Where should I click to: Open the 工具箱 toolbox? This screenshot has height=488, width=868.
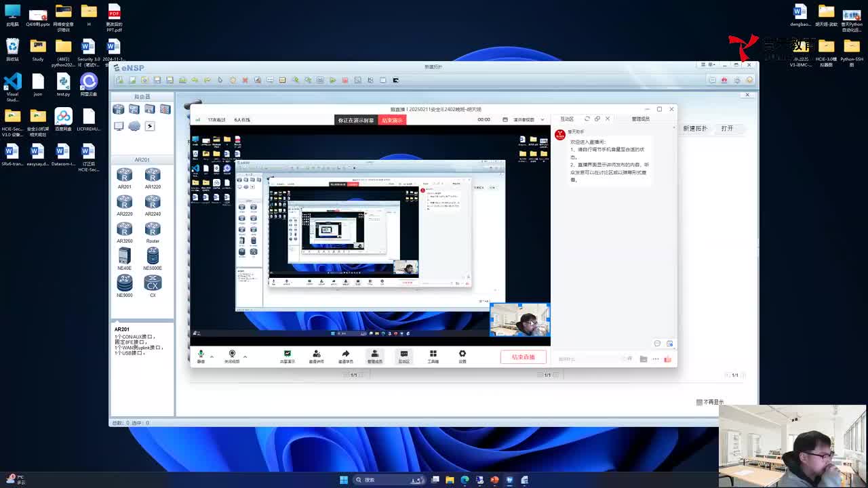coord(433,356)
